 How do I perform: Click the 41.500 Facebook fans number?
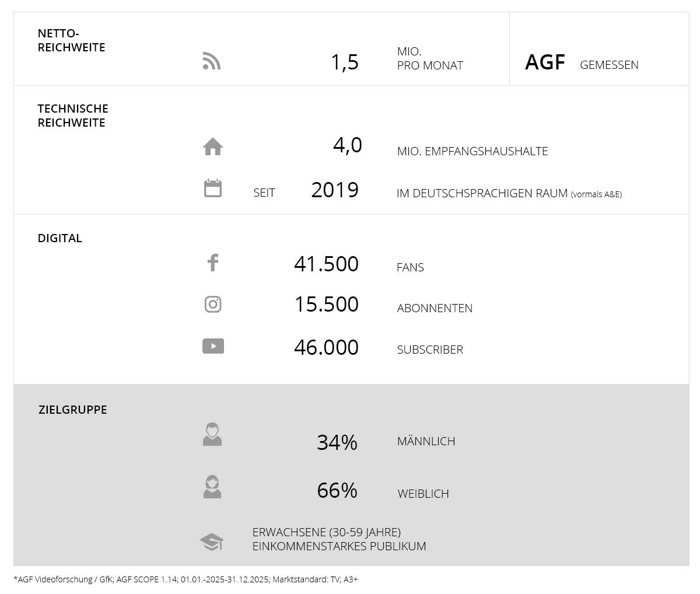pos(326,264)
